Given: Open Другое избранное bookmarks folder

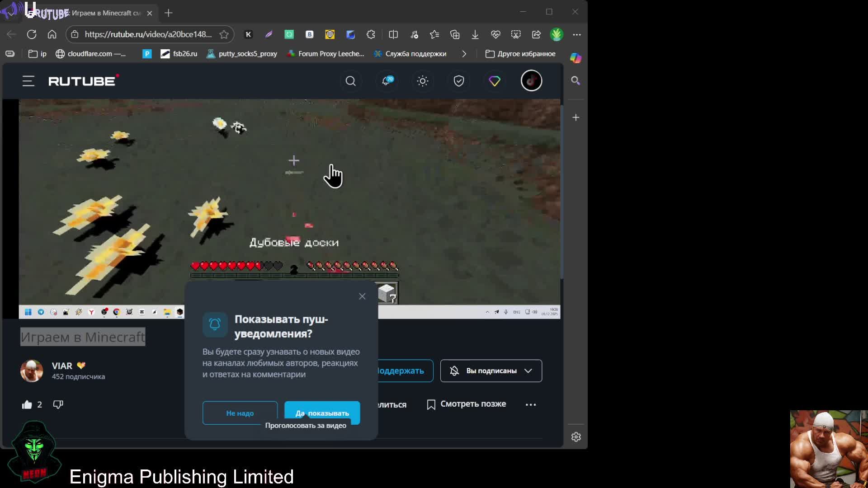Looking at the screenshot, I should [520, 54].
